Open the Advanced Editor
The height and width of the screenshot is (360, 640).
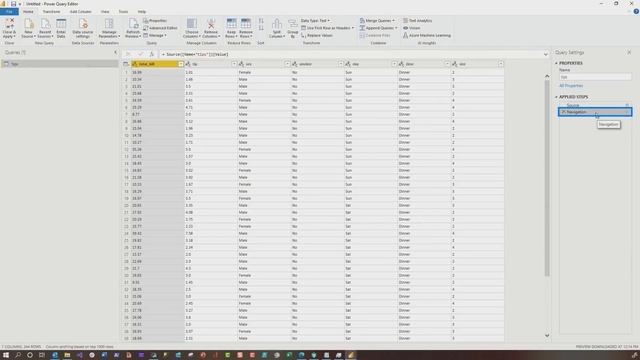pos(160,28)
